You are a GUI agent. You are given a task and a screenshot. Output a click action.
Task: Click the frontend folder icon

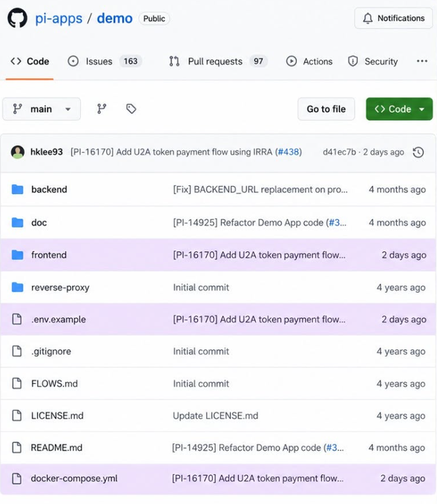17,255
